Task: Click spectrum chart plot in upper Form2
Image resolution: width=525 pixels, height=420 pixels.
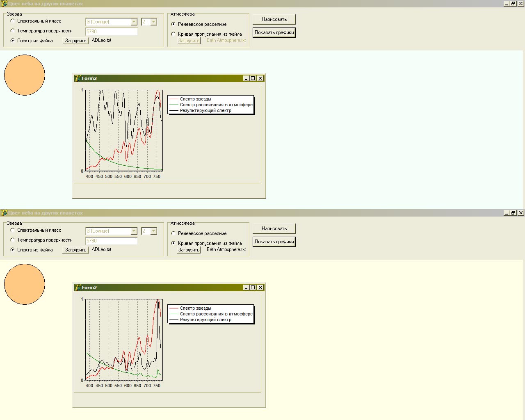Action: tap(124, 130)
